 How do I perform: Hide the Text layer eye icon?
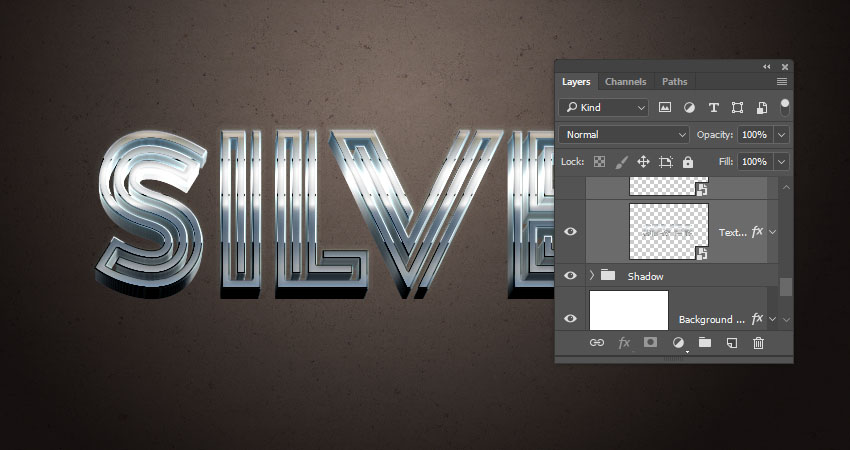(570, 232)
